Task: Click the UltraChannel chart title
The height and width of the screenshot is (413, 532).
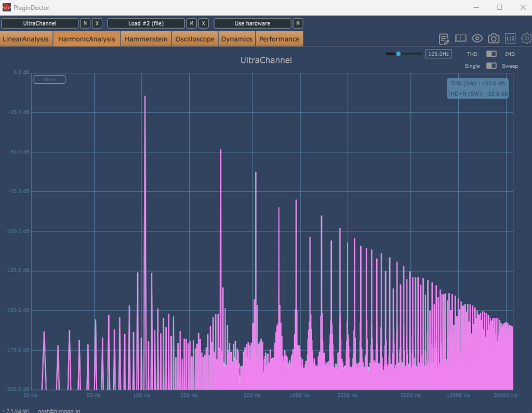Action: tap(266, 60)
